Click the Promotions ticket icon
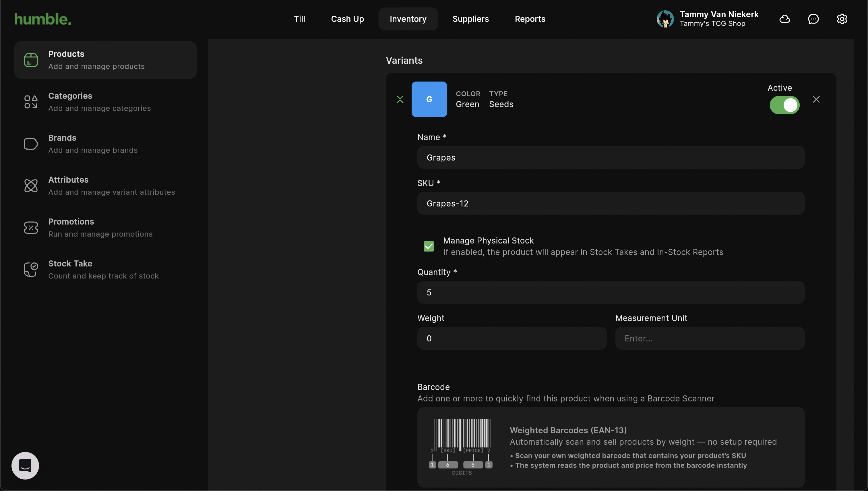The image size is (868, 491). (x=31, y=228)
